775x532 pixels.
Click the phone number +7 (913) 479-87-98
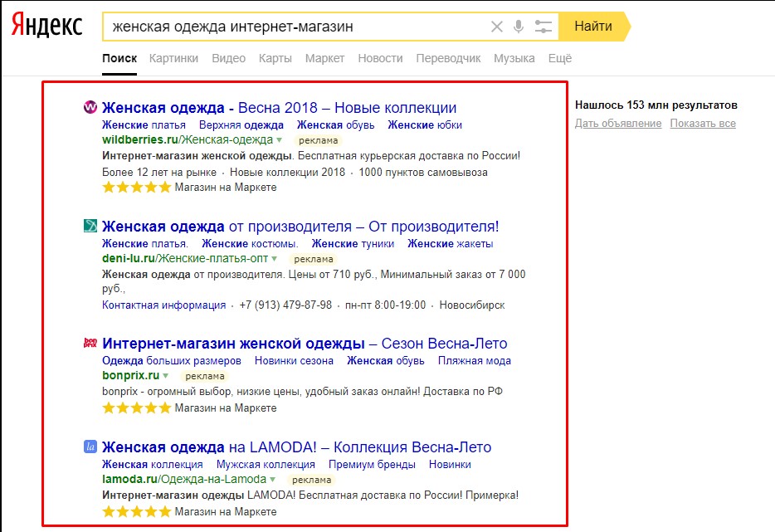click(x=285, y=305)
